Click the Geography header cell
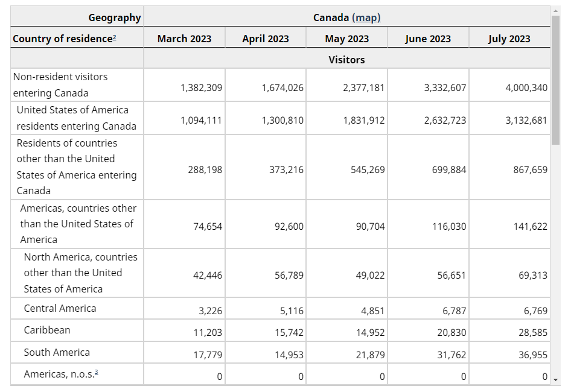This screenshot has height=392, width=568. (115, 17)
